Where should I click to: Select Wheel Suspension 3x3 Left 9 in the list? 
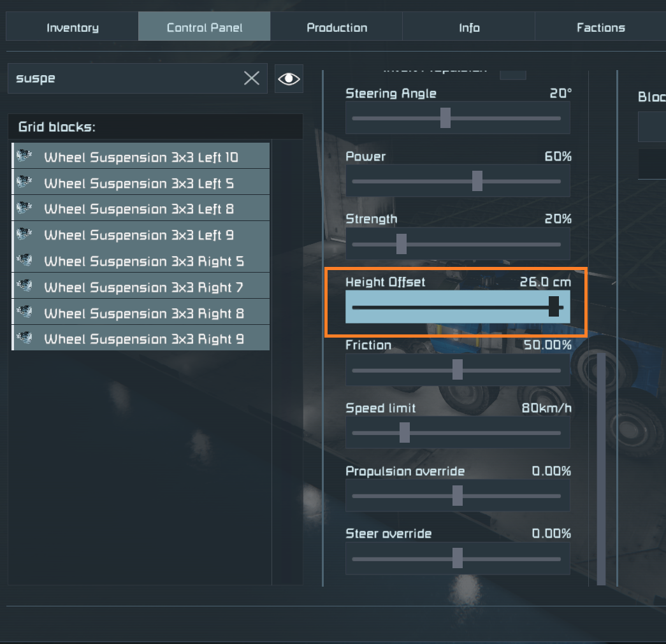pyautogui.click(x=139, y=235)
